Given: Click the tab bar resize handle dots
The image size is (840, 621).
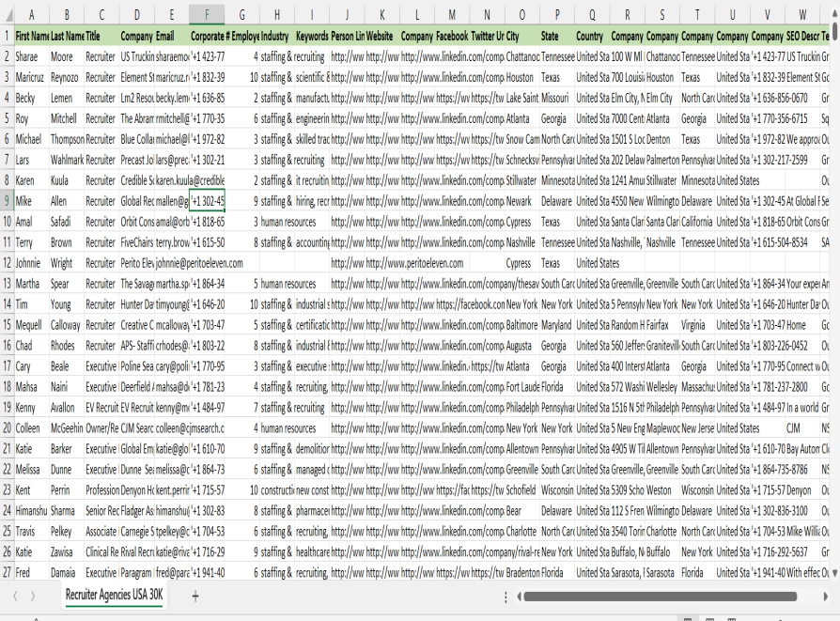Looking at the screenshot, I should 506,597.
